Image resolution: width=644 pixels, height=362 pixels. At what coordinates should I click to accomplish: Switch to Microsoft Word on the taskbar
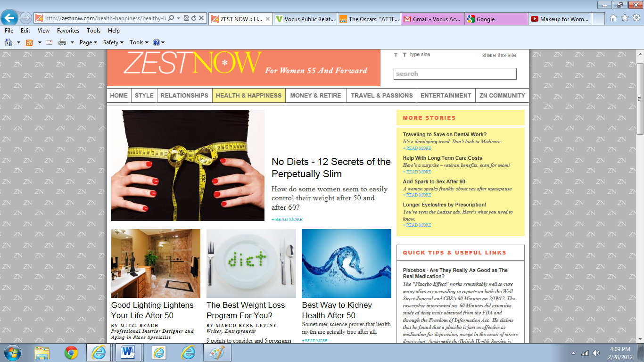click(128, 353)
